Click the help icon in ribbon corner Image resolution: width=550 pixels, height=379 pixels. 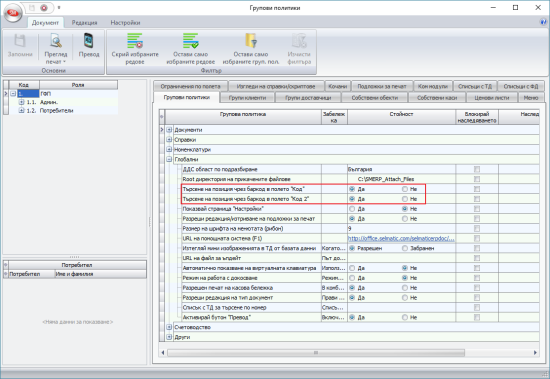coord(543,22)
